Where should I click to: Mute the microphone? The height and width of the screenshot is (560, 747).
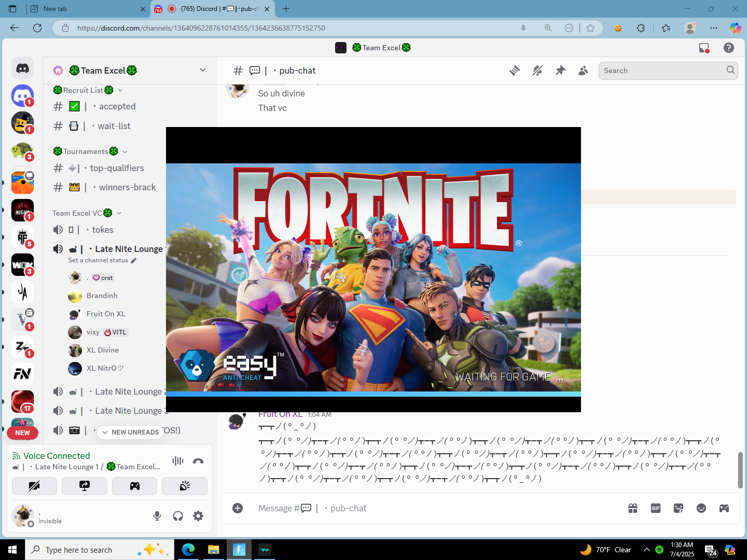click(157, 516)
